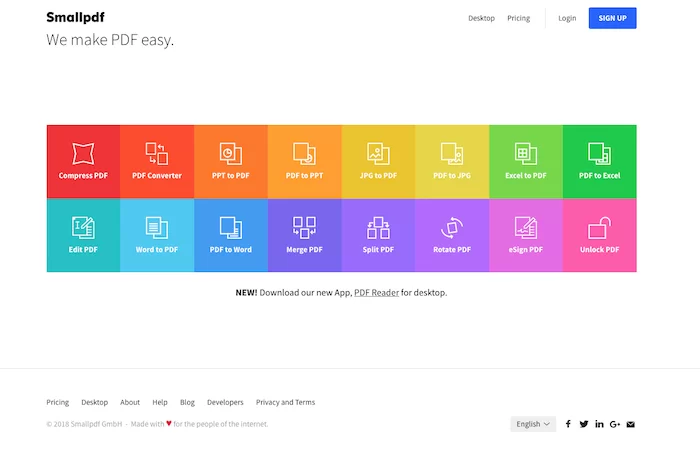
Task: Choose the JPG to PDF tool
Action: [378, 161]
